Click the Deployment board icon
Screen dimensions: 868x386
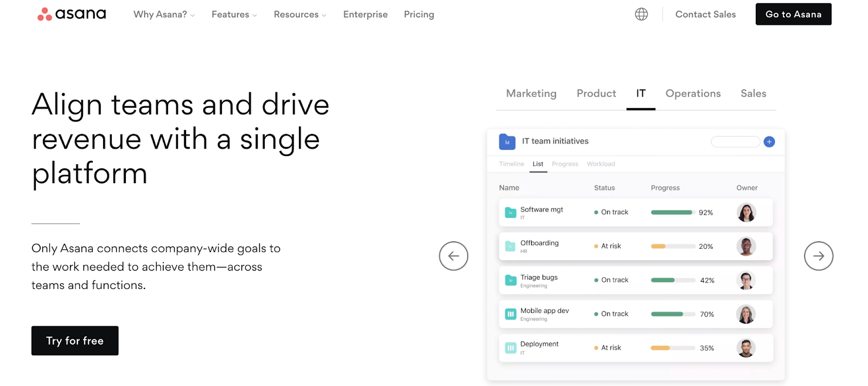[x=510, y=348]
